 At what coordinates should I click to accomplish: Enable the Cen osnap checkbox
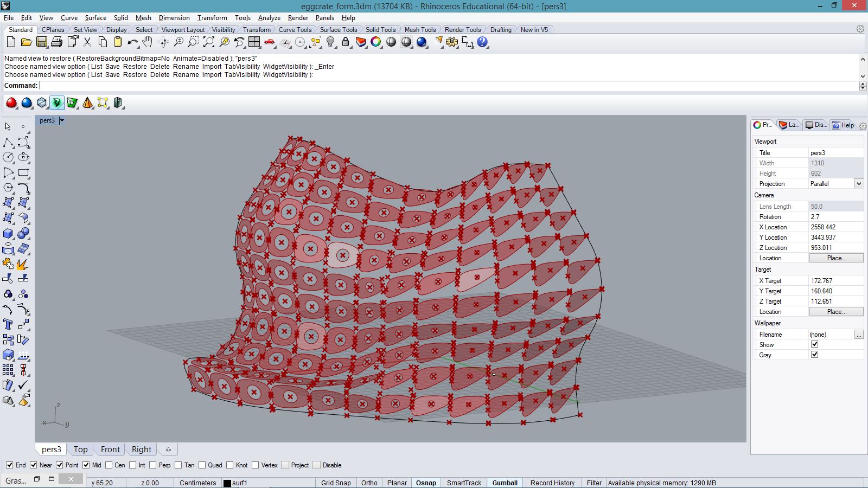pos(109,465)
